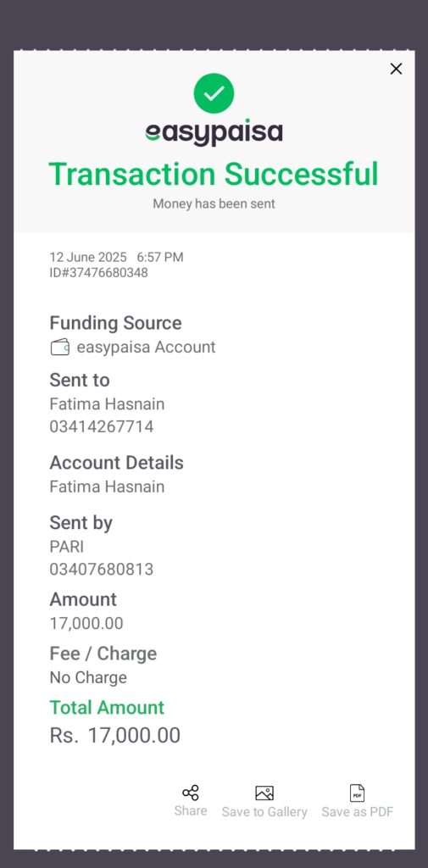Close the receipt with the X icon

pyautogui.click(x=396, y=69)
